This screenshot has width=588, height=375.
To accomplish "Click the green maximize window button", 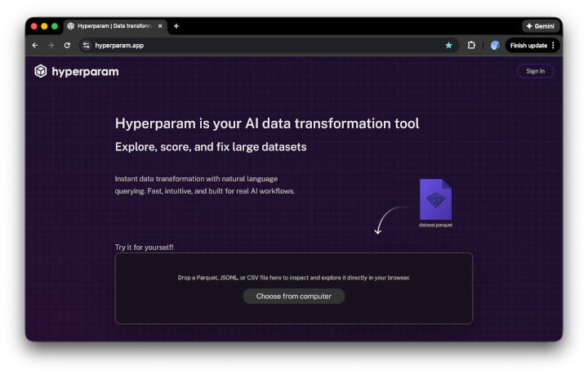I will coord(55,26).
